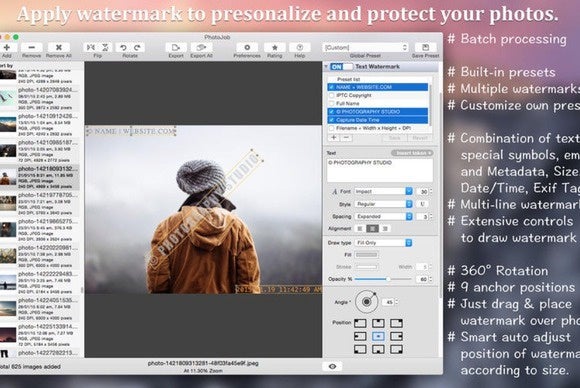Select middle-left anchor position
Viewport: 580px width, 388px height.
pos(360,336)
